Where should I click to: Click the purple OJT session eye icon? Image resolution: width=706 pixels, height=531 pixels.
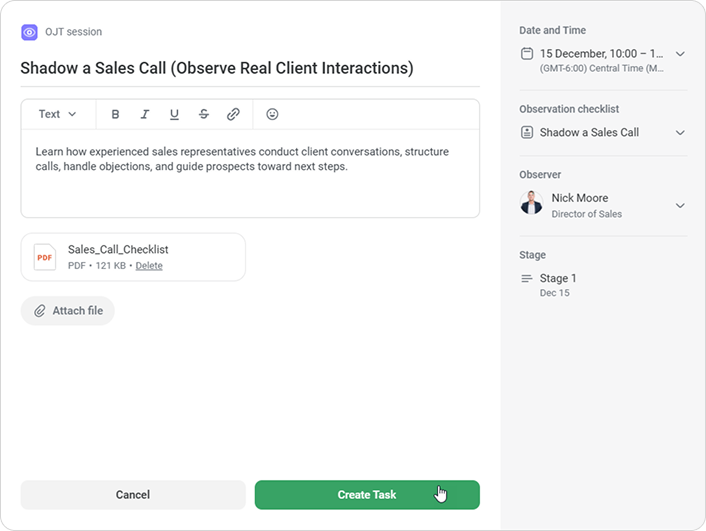(30, 32)
